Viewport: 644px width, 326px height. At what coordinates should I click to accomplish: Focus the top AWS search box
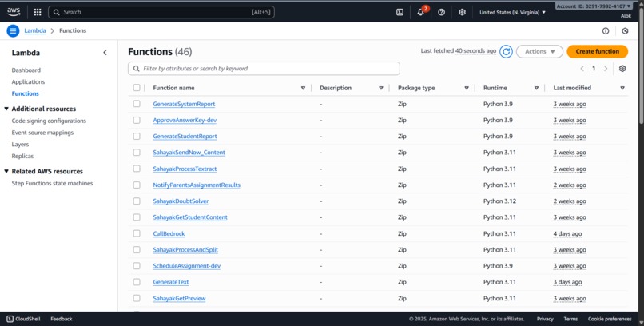point(161,12)
